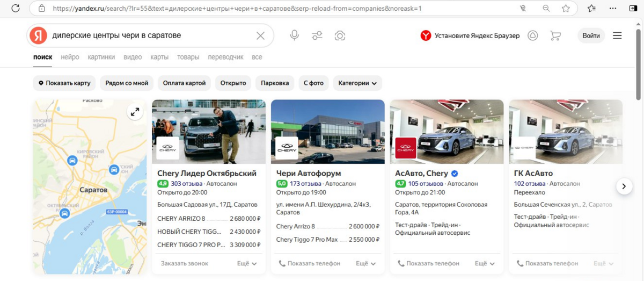This screenshot has height=281, width=644.
Task: Expand Ещё on АсАвто, Chery card
Action: coord(485,263)
